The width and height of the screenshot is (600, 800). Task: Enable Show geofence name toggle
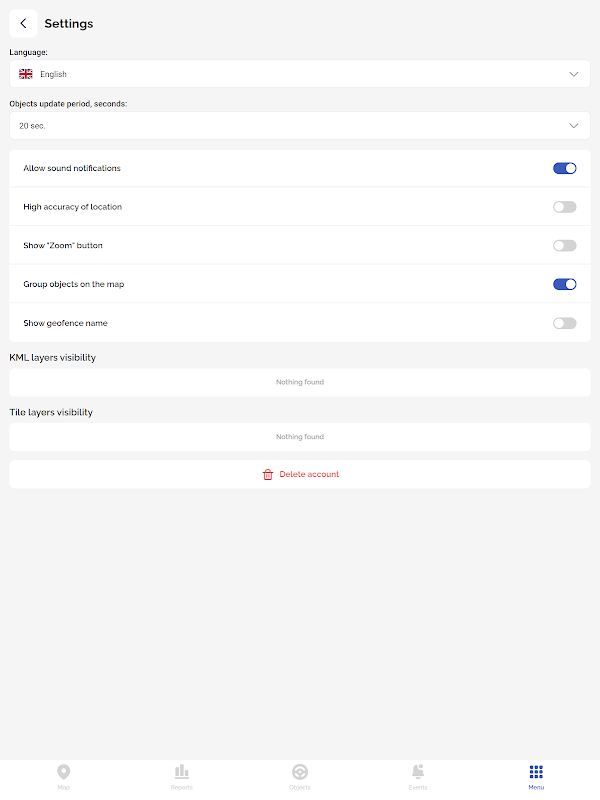[x=564, y=323]
